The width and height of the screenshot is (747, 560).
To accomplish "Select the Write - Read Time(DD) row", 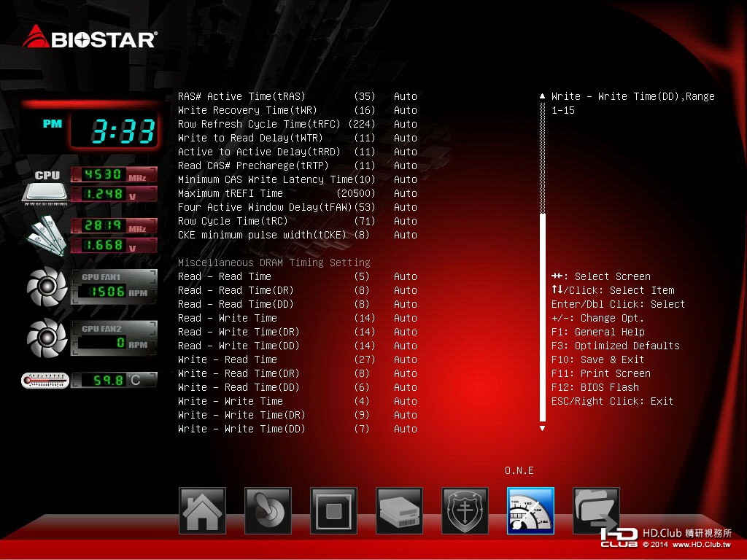I will coord(298,387).
